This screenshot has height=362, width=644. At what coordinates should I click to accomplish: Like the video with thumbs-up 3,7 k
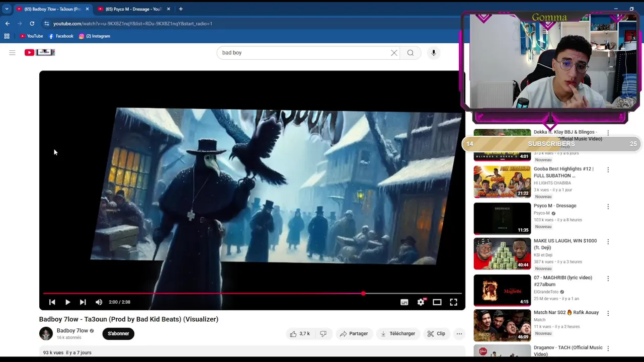click(299, 334)
